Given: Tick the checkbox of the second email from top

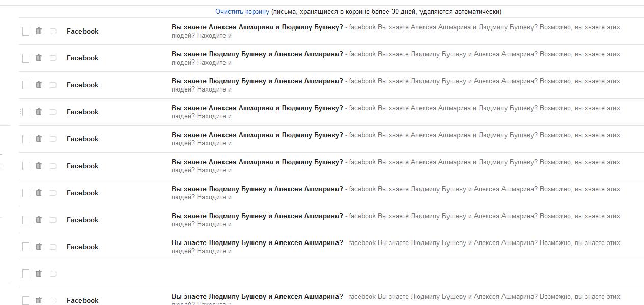Looking at the screenshot, I should [25, 58].
